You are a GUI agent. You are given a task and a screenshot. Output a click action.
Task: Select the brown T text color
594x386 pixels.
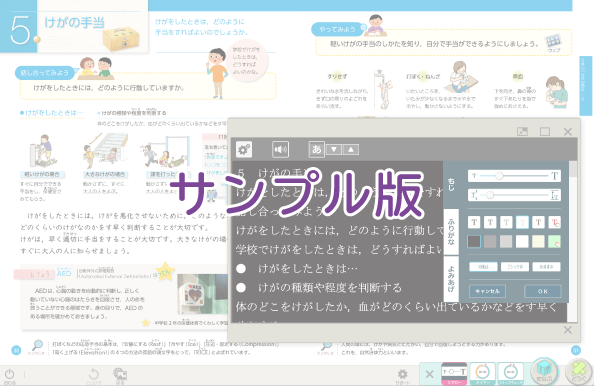(538, 222)
